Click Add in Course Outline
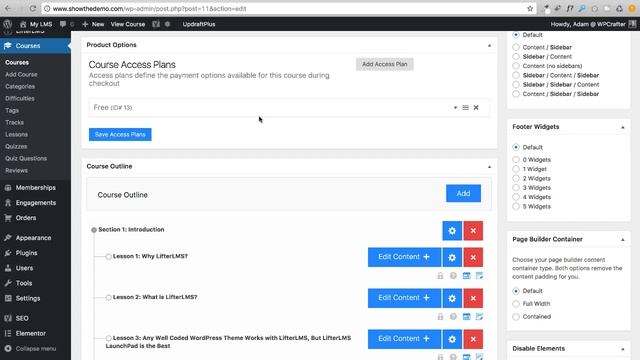This screenshot has width=640, height=360. pyautogui.click(x=463, y=193)
